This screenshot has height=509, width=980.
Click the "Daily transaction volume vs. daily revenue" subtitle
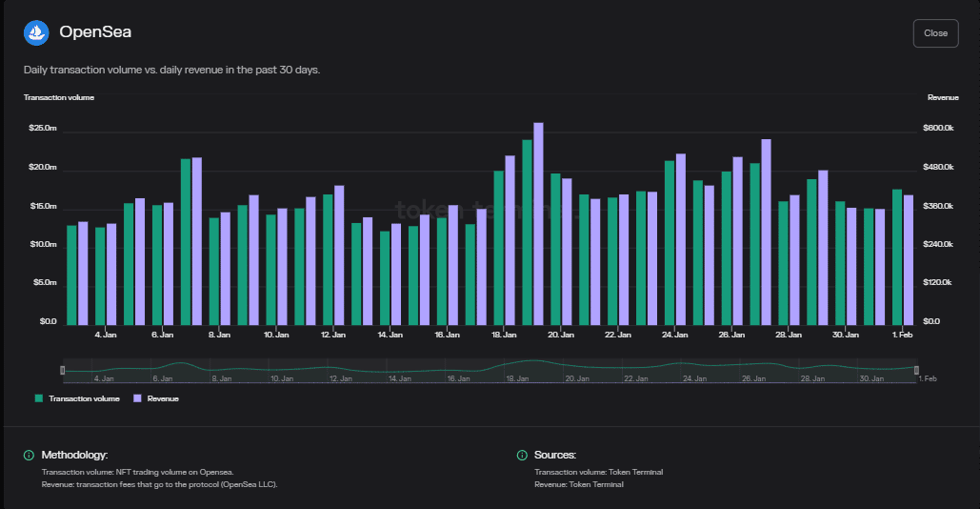coord(171,70)
